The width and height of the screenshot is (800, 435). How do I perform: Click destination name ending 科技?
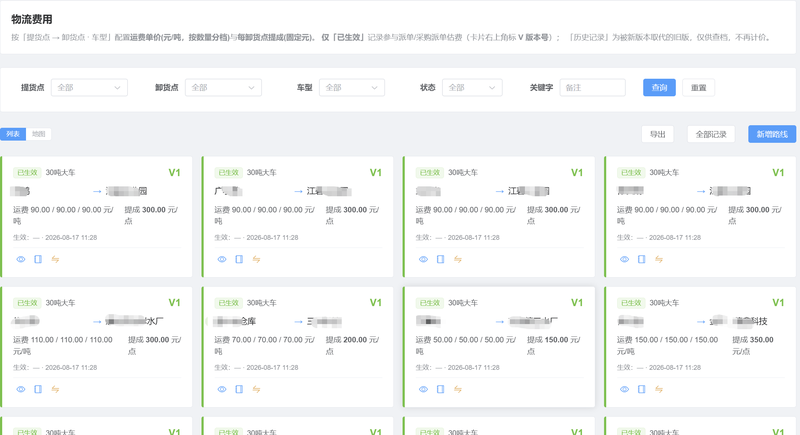pyautogui.click(x=738, y=321)
